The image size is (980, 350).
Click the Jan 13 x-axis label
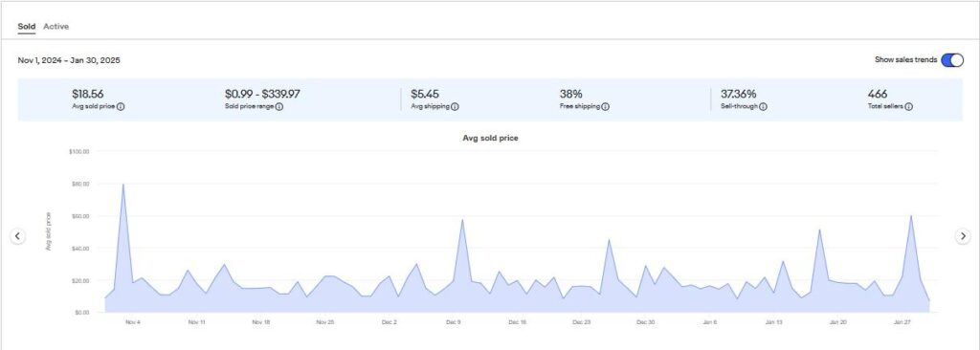(774, 322)
